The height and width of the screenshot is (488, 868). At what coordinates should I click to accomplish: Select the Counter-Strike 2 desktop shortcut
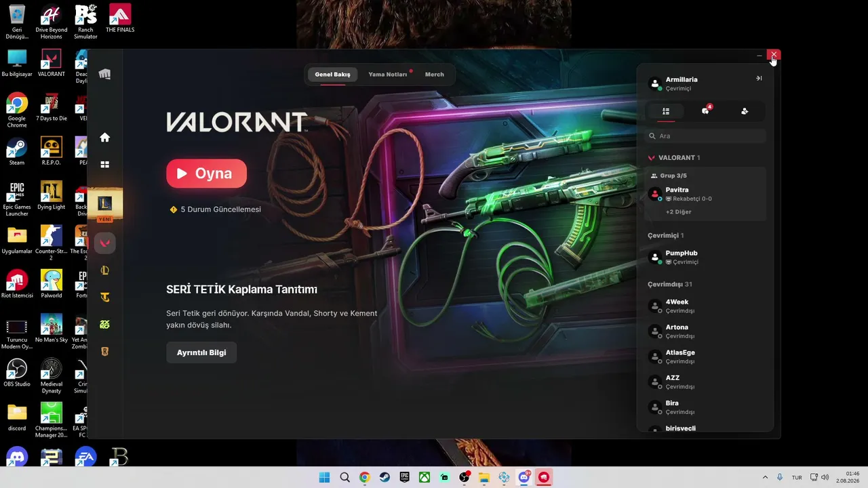52,243
